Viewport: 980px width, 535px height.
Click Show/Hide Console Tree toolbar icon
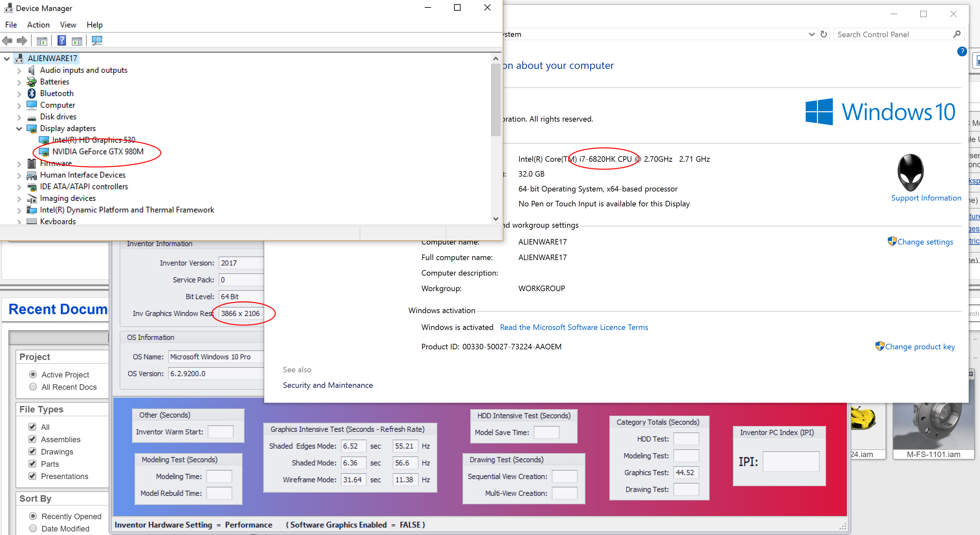(42, 41)
